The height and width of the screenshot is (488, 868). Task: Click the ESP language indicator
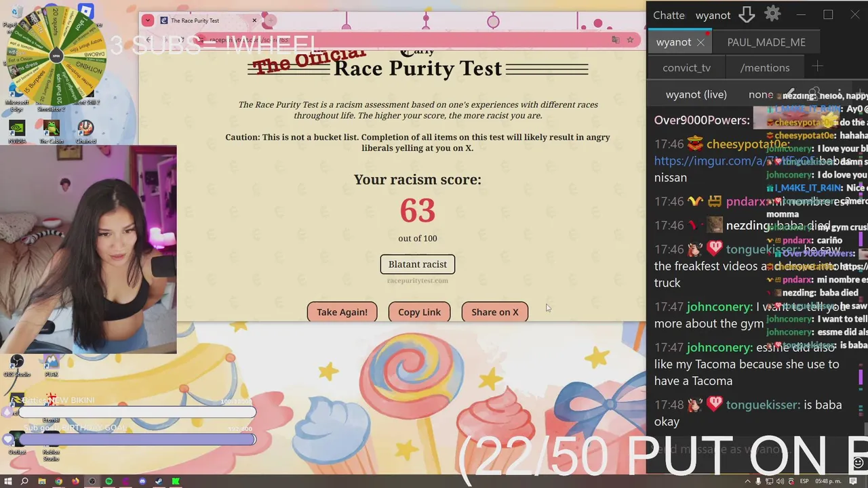tap(804, 481)
